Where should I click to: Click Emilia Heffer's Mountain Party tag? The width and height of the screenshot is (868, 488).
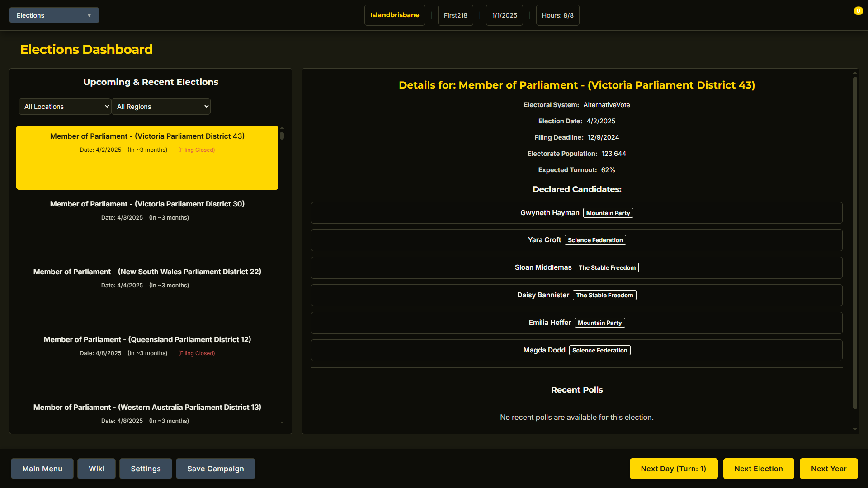tap(599, 323)
